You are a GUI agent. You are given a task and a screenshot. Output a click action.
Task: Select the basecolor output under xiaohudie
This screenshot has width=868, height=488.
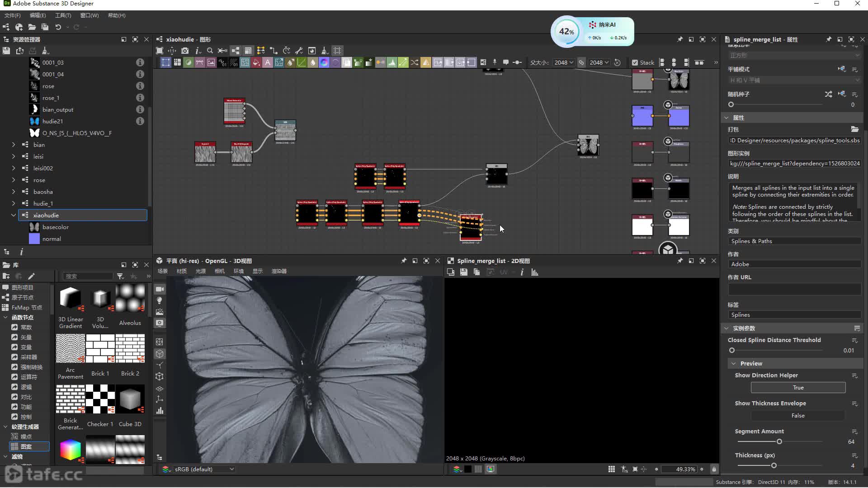(x=55, y=227)
